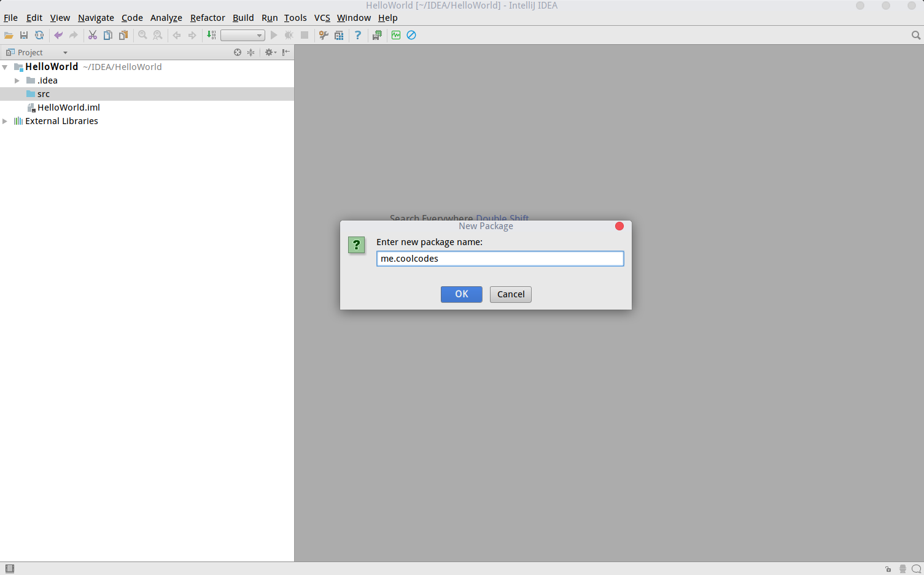Select External Libraries row

coord(147,121)
